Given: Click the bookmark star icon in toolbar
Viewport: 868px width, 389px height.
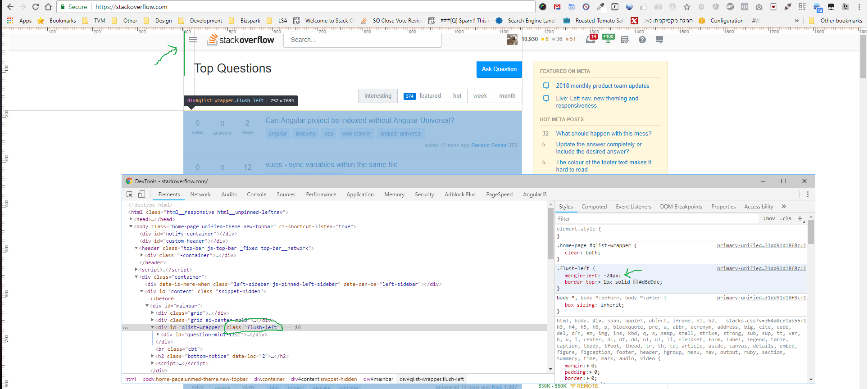Looking at the screenshot, I should (x=687, y=7).
